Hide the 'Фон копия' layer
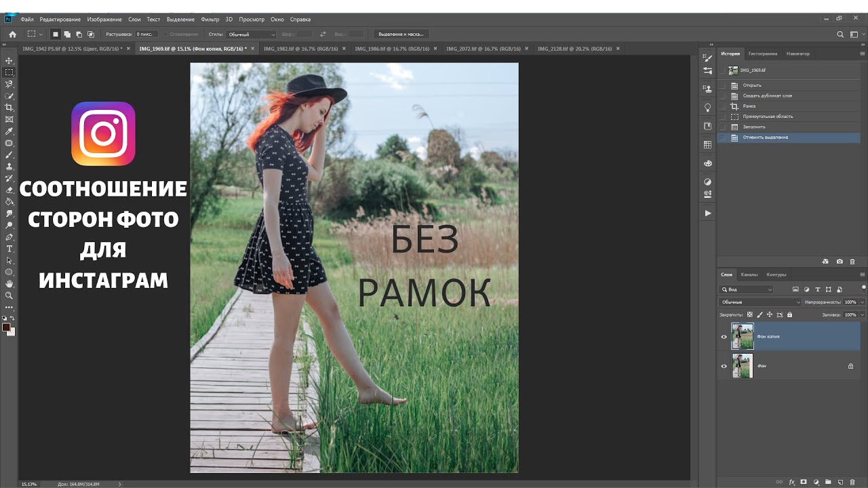The image size is (868, 488). [724, 337]
